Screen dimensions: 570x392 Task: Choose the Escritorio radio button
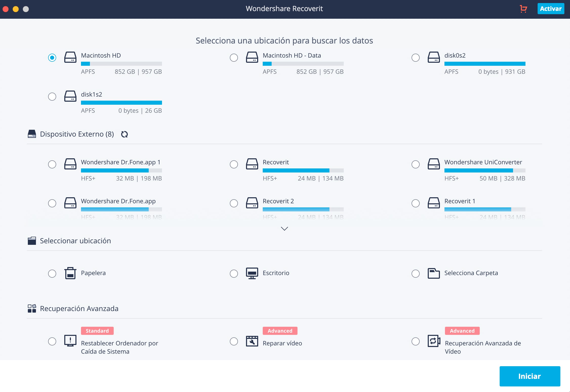[234, 274]
